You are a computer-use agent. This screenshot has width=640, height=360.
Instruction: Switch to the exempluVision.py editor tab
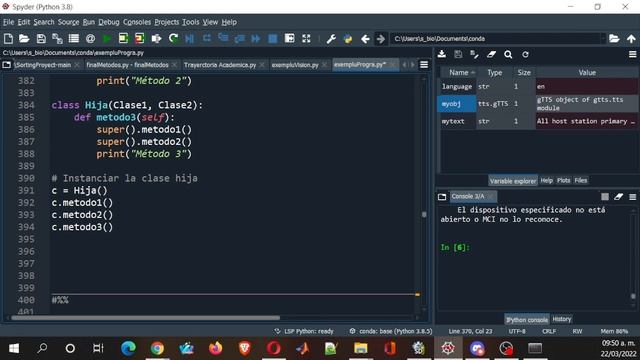295,65
